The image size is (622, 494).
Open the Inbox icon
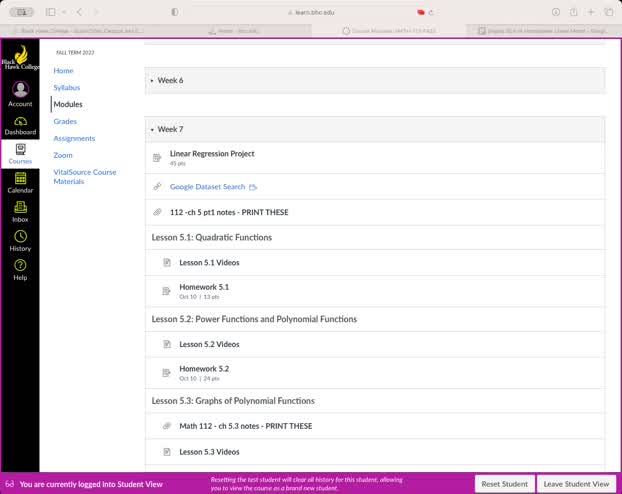[x=20, y=211]
